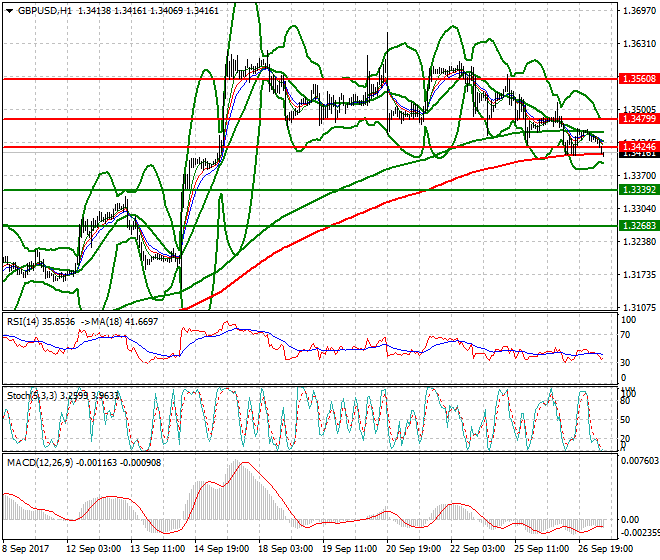Image resolution: width=660 pixels, height=560 pixels.
Task: Click the Stochastic 50 level scale value
Action: click(x=626, y=420)
